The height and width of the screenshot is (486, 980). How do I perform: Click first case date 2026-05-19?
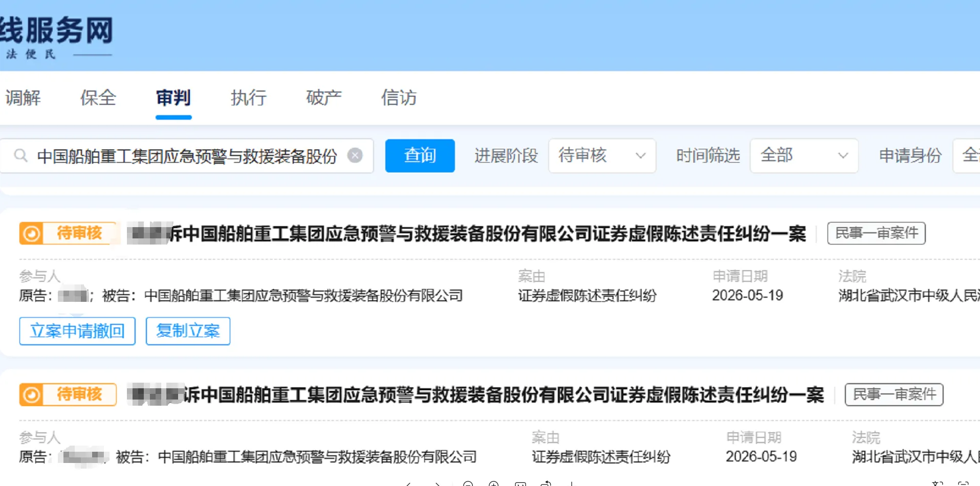[748, 296]
